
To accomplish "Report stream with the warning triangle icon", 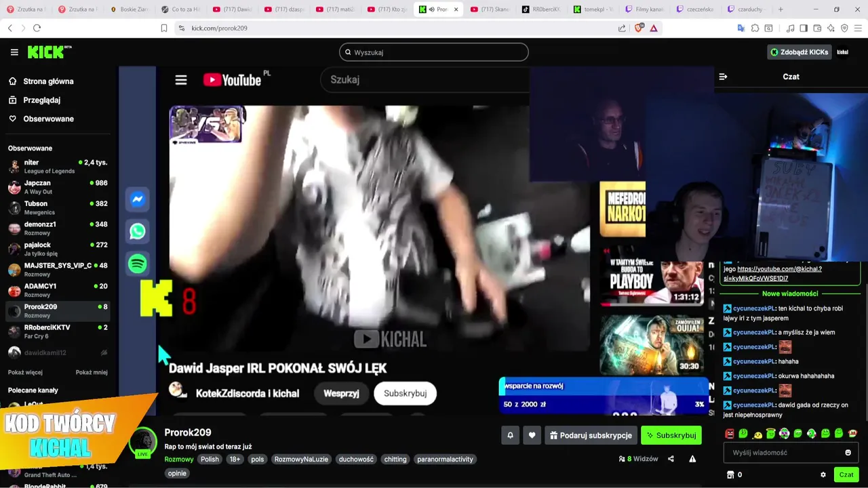I will tap(692, 459).
